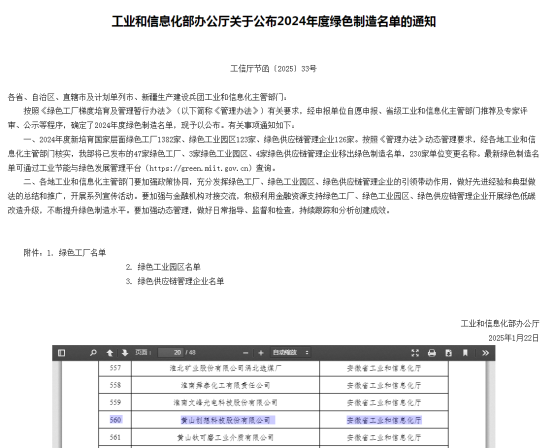This screenshot has height=448, width=554.
Task: Open the automatic zoom dropdown
Action: (290, 353)
